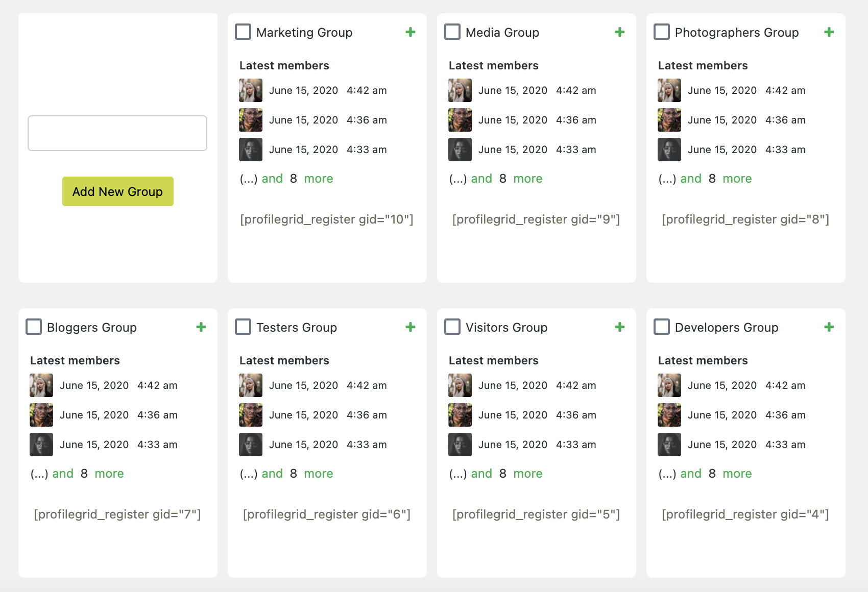Click the plus icon on Testers Group
Image resolution: width=868 pixels, height=592 pixels.
point(411,327)
